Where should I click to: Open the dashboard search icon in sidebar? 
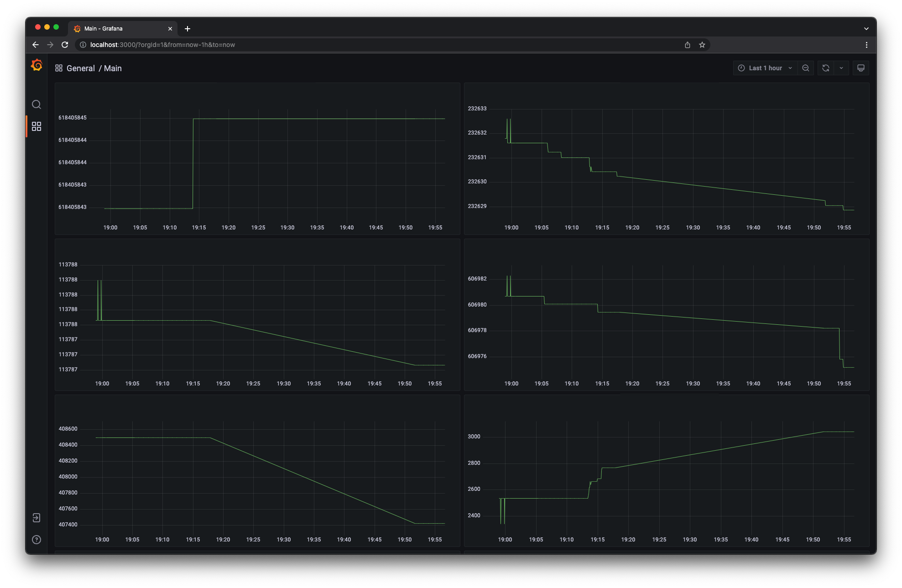(36, 104)
